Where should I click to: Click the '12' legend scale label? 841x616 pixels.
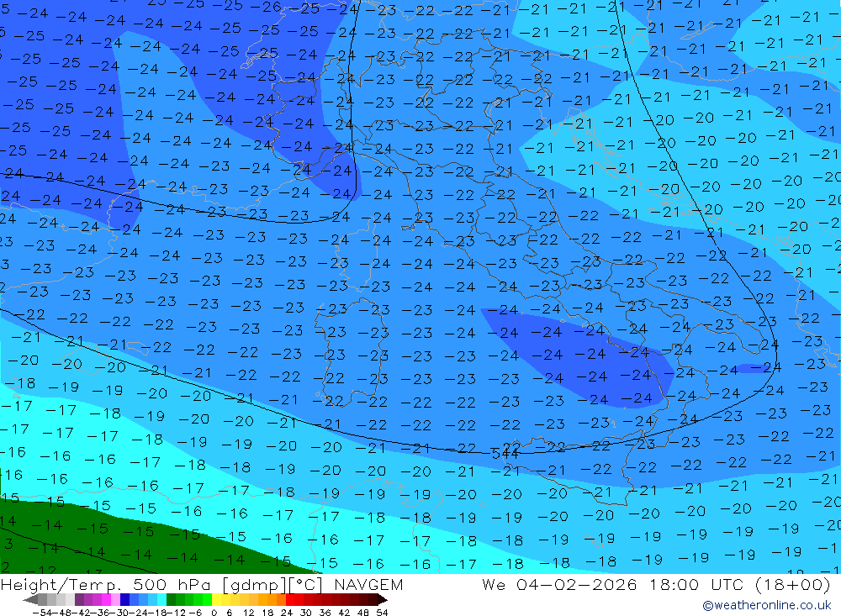click(249, 613)
